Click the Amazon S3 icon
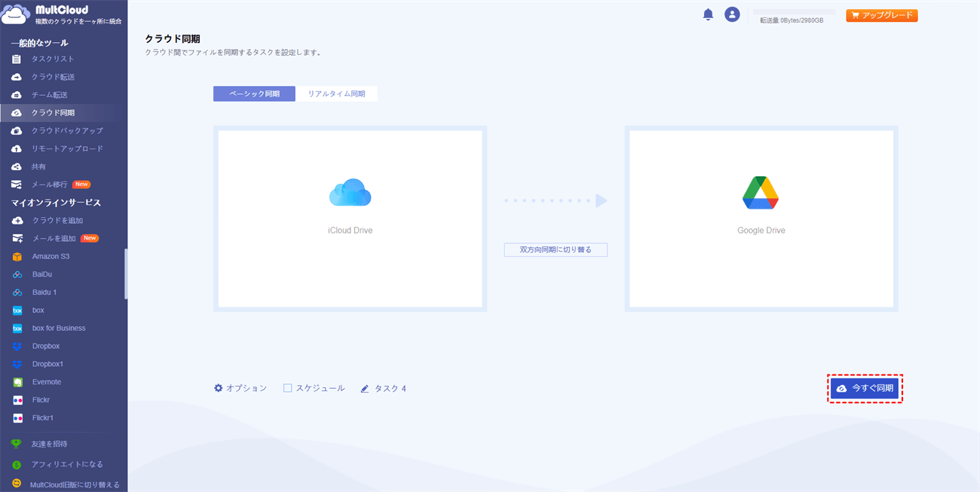 pos(17,256)
